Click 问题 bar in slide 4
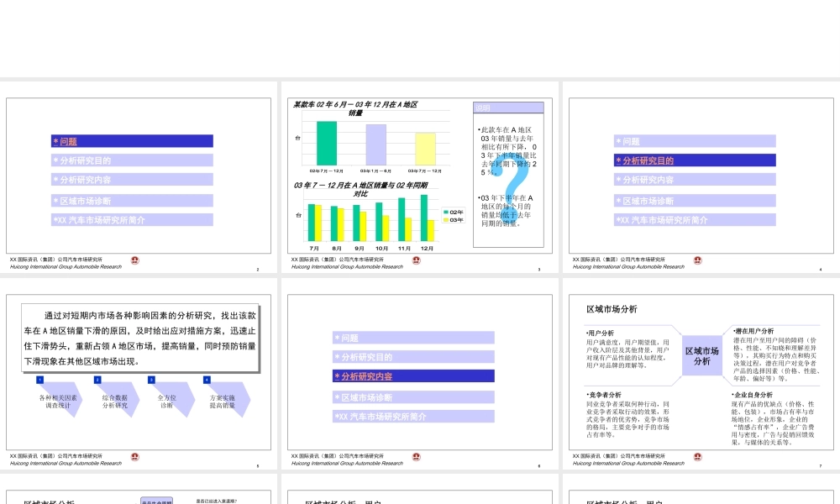 tap(695, 141)
